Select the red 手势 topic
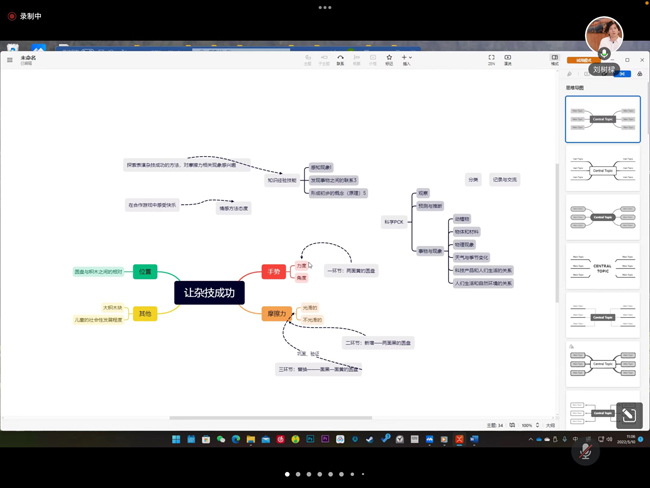 274,272
